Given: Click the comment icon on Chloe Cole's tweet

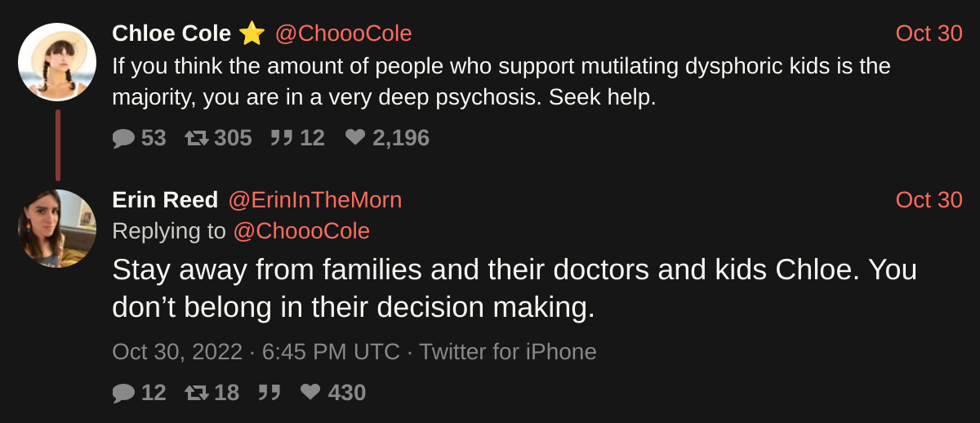Looking at the screenshot, I should click(x=123, y=139).
